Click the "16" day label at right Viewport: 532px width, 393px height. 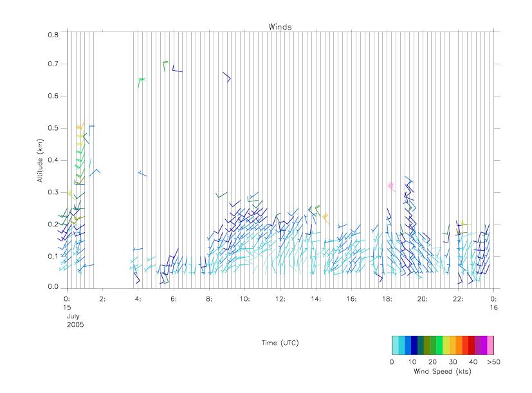[x=493, y=307]
